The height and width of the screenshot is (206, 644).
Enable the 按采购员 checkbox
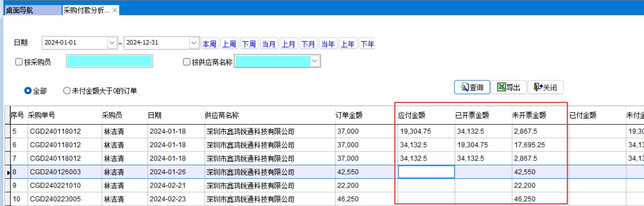click(19, 62)
